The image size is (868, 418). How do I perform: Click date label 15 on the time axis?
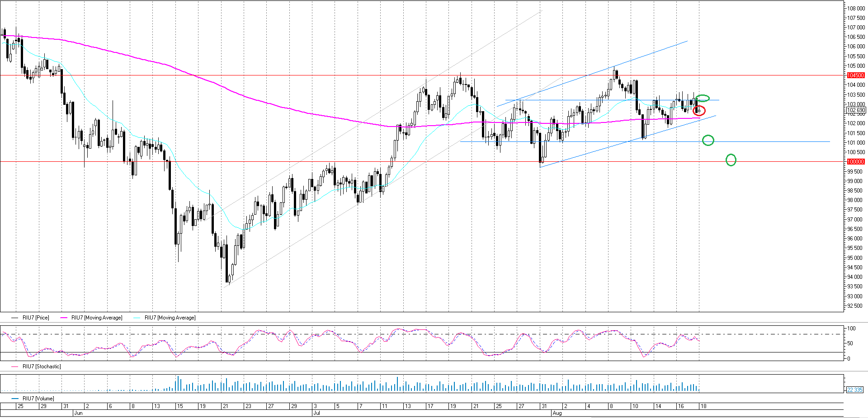180,406
